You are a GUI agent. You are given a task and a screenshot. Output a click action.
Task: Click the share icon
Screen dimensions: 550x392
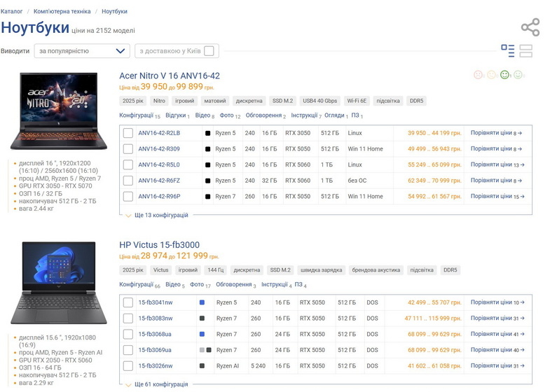click(530, 27)
